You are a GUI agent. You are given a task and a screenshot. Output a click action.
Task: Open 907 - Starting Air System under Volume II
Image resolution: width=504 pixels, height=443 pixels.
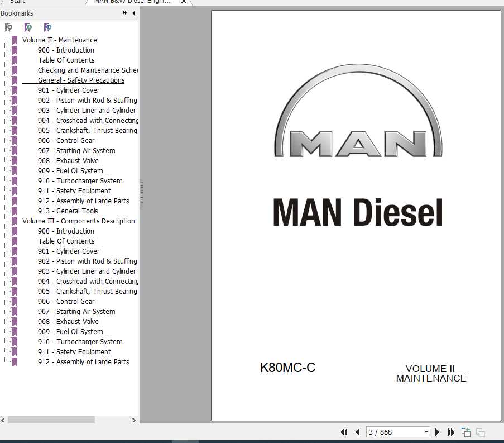(76, 151)
